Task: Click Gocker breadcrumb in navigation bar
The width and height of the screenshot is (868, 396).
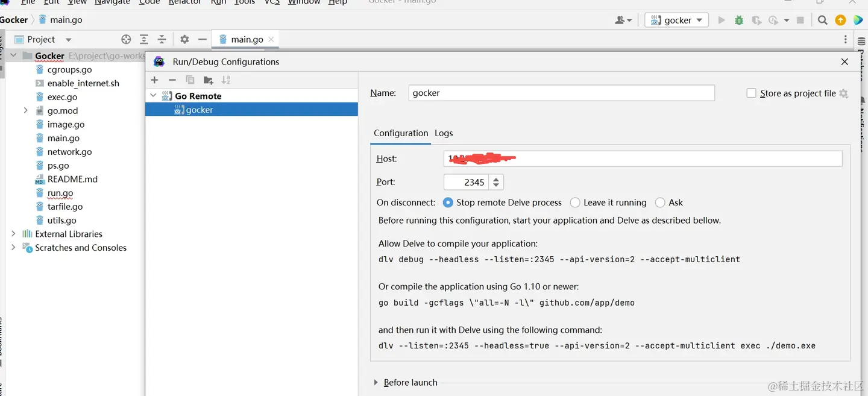Action: [14, 20]
